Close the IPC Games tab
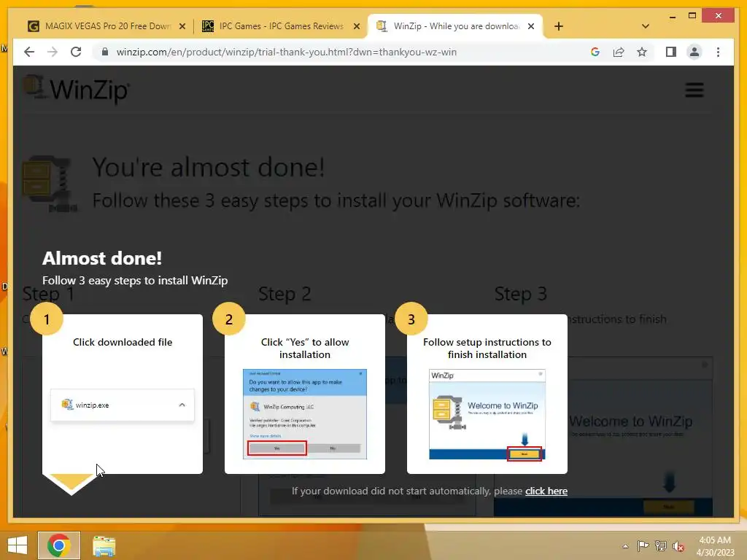This screenshot has width=747, height=560. point(356,26)
